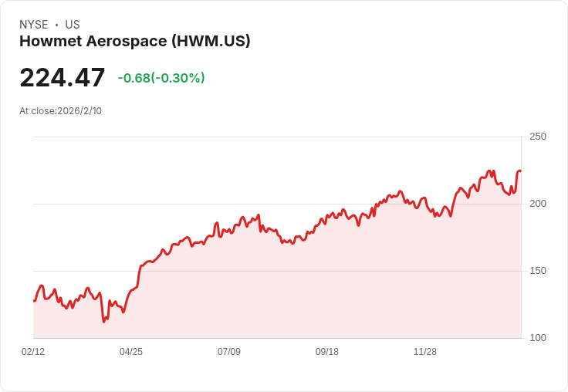Click the 07/09 date axis label

(x=229, y=352)
